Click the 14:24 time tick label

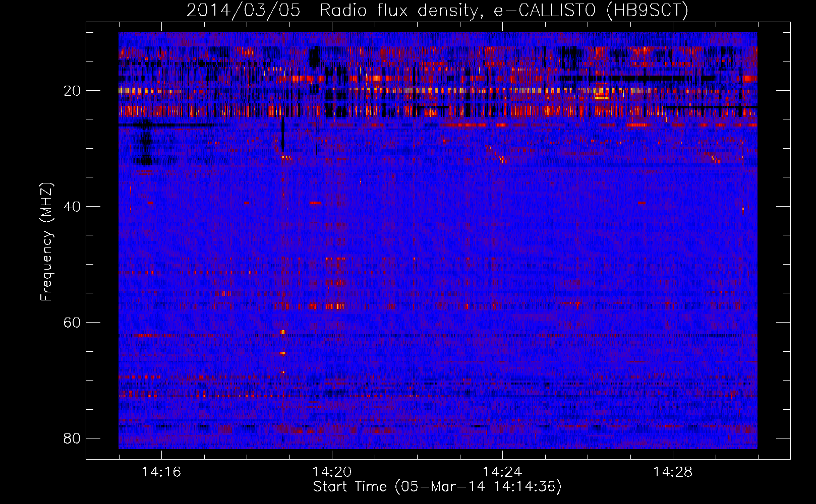[x=502, y=472]
